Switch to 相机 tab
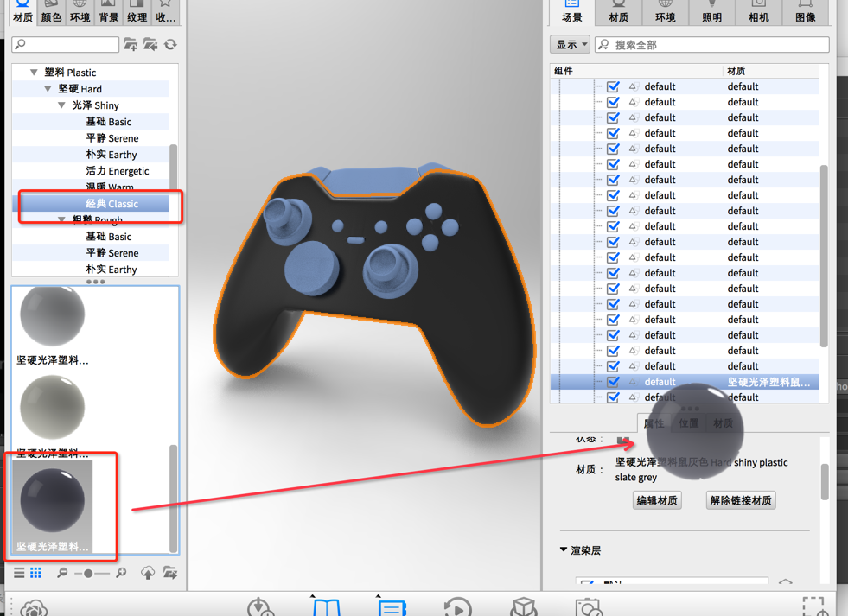 (759, 12)
